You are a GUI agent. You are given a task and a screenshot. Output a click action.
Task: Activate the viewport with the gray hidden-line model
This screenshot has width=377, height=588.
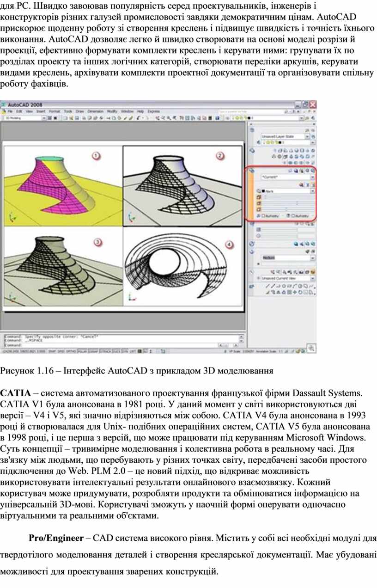pyautogui.click(x=63, y=266)
